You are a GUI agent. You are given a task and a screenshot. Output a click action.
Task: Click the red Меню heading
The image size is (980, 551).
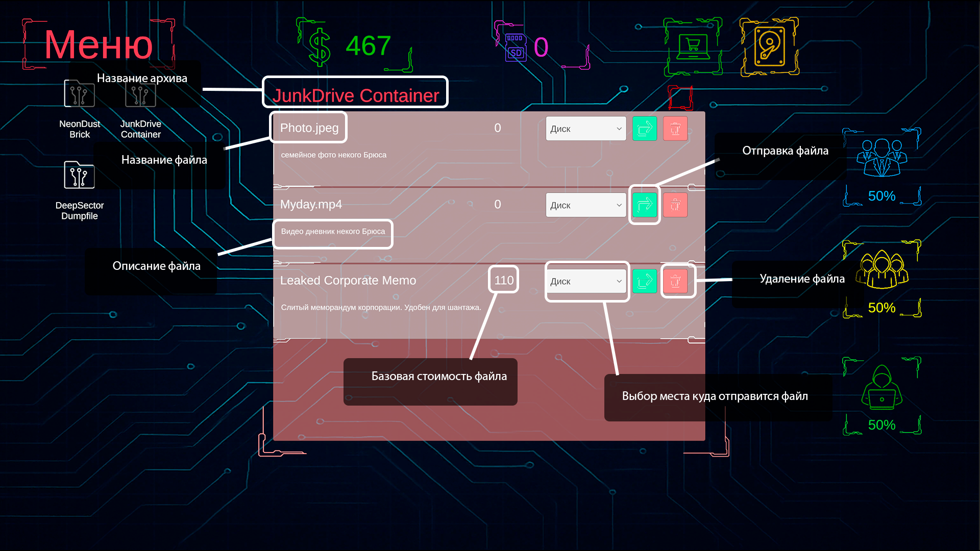click(x=99, y=45)
